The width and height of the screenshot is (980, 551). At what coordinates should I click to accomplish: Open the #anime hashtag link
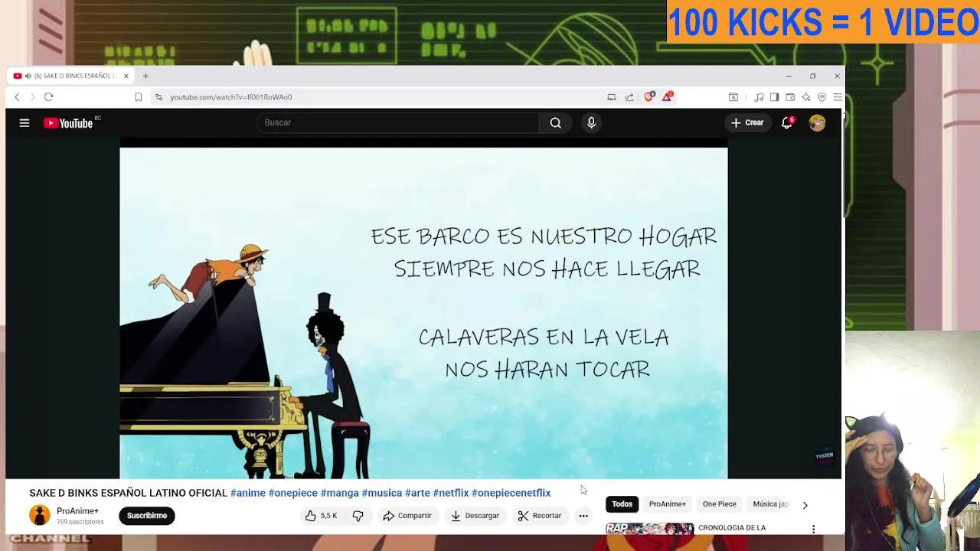(248, 493)
